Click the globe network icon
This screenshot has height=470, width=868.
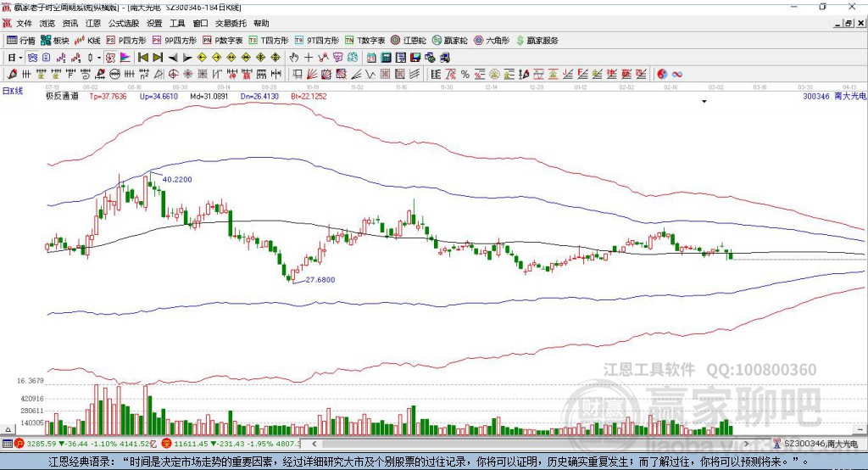(x=430, y=58)
